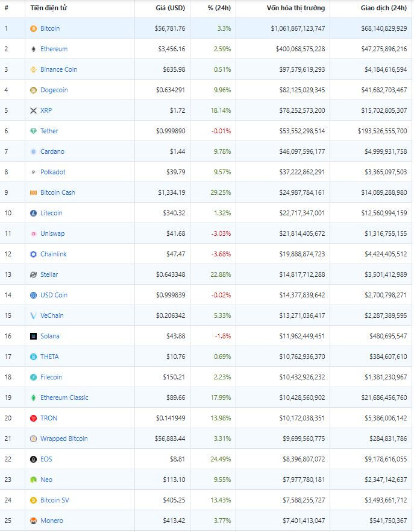Click the Bitcoin SV logo icon
The width and height of the screenshot is (414, 532).
pyautogui.click(x=33, y=501)
